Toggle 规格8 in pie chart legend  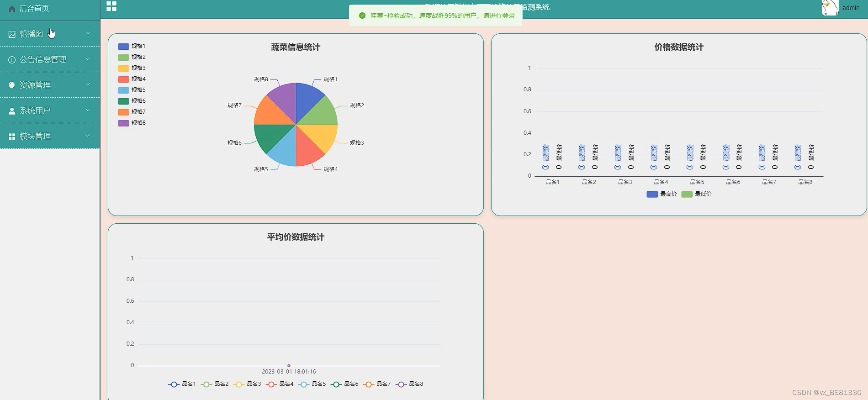[x=132, y=123]
